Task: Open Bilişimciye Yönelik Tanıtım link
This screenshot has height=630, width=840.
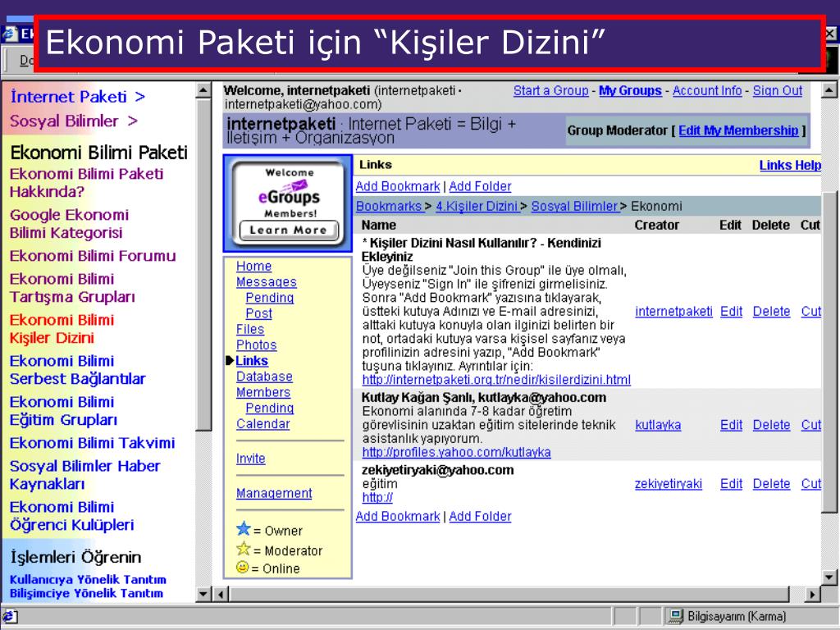Action: 86,594
